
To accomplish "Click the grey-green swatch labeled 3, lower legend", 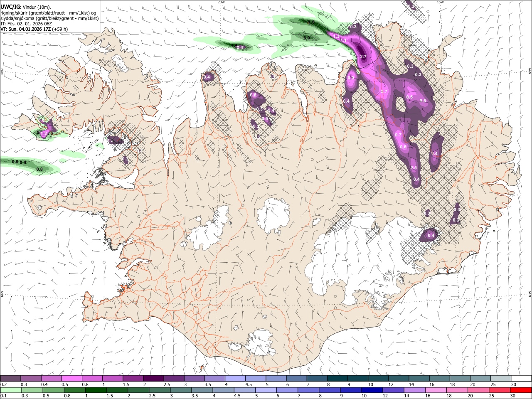I will click(180, 390).
